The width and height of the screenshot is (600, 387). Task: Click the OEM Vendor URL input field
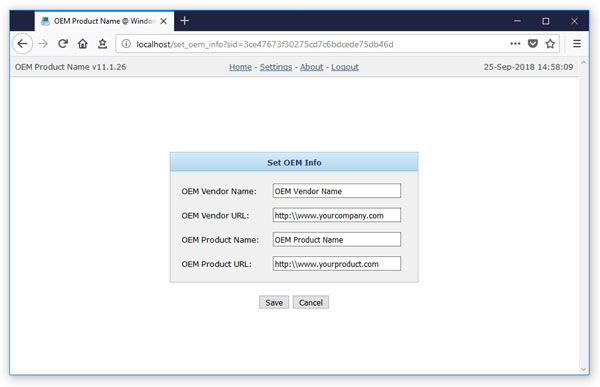click(x=337, y=215)
